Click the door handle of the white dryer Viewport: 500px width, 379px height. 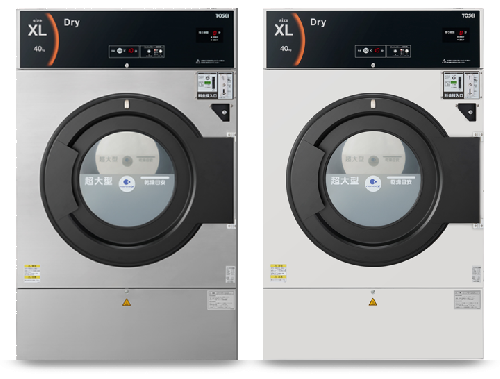464,180
